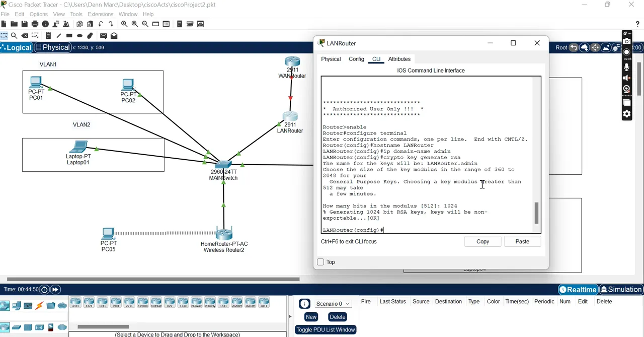
Task: Click the New scenario button
Action: click(x=311, y=317)
